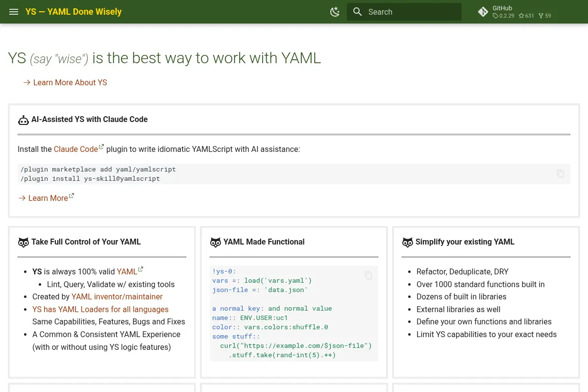
Task: Copy the plugin install code block
Action: click(x=561, y=173)
